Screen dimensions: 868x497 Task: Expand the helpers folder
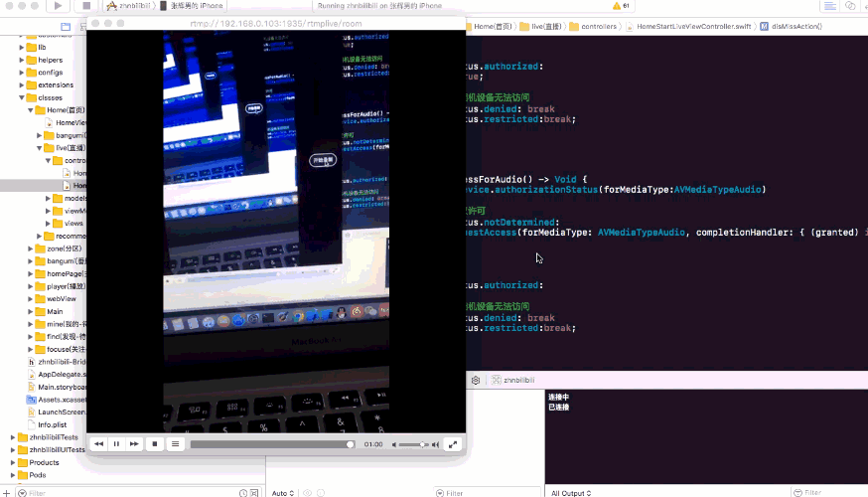22,60
